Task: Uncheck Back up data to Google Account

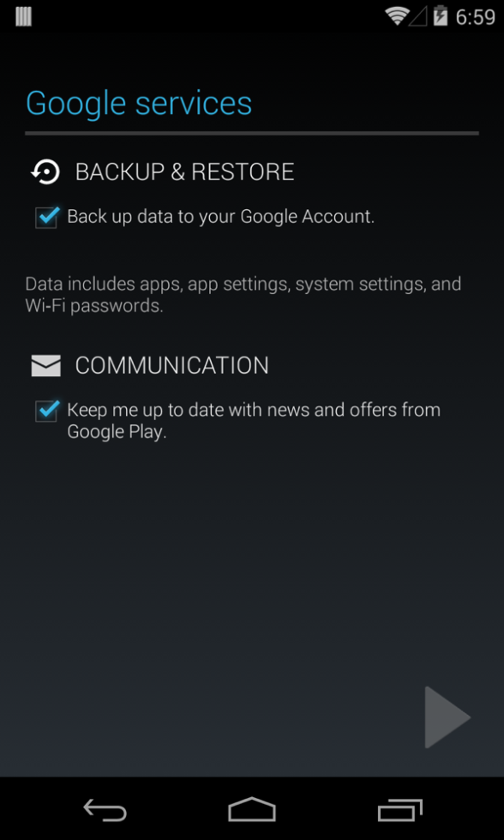Action: coord(46,217)
